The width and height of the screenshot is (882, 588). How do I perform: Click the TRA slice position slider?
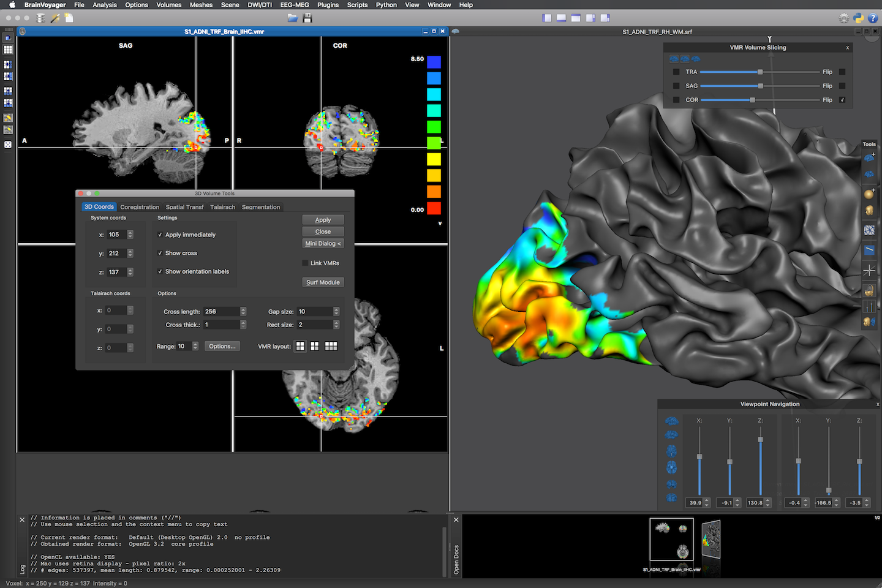click(759, 72)
